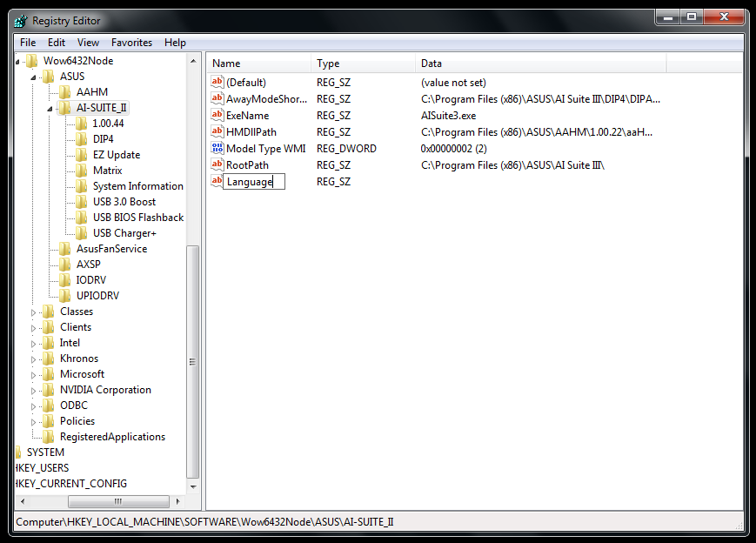
Task: Open the Edit menu
Action: pos(57,43)
